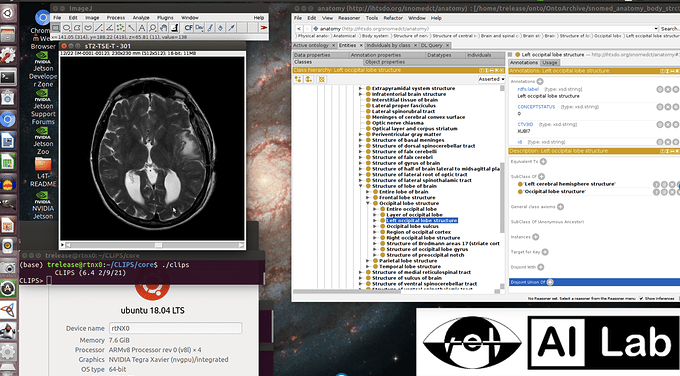Open the Analyze menu in ImageJ
680x376 pixels.
click(141, 18)
